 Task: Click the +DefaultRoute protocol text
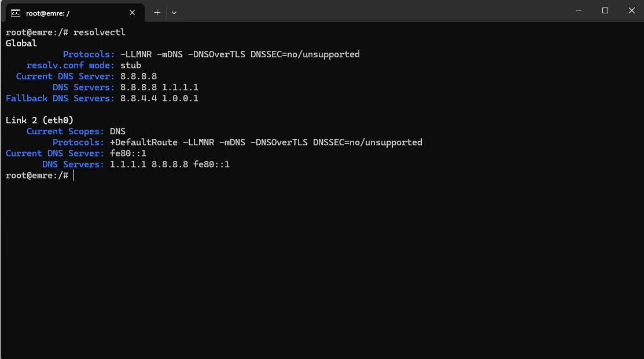(143, 142)
